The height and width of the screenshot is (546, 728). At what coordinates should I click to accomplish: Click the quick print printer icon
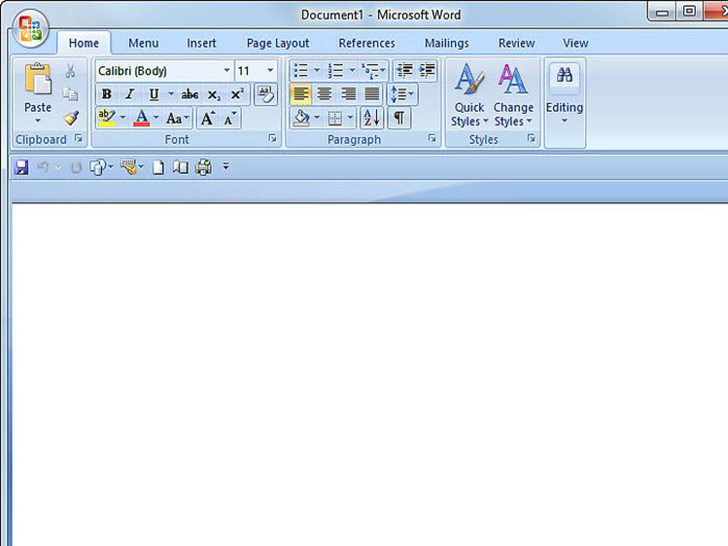(x=203, y=167)
